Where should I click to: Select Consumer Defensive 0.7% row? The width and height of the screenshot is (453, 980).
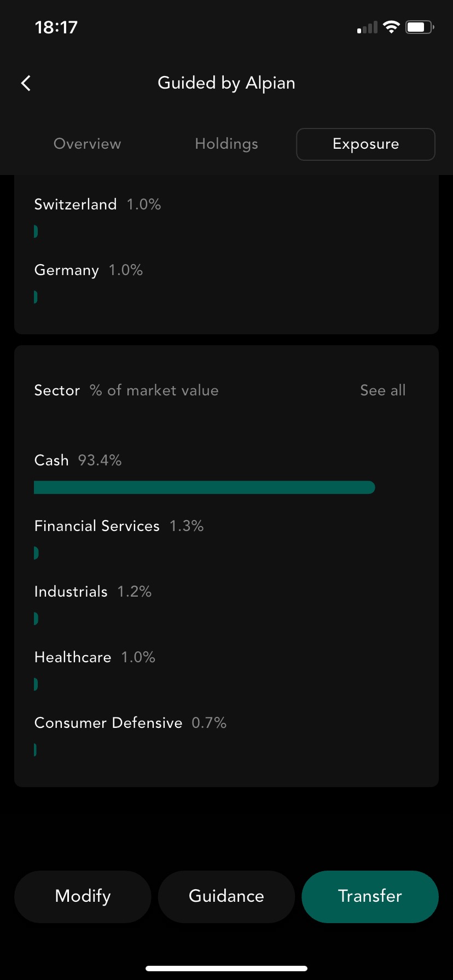226,736
